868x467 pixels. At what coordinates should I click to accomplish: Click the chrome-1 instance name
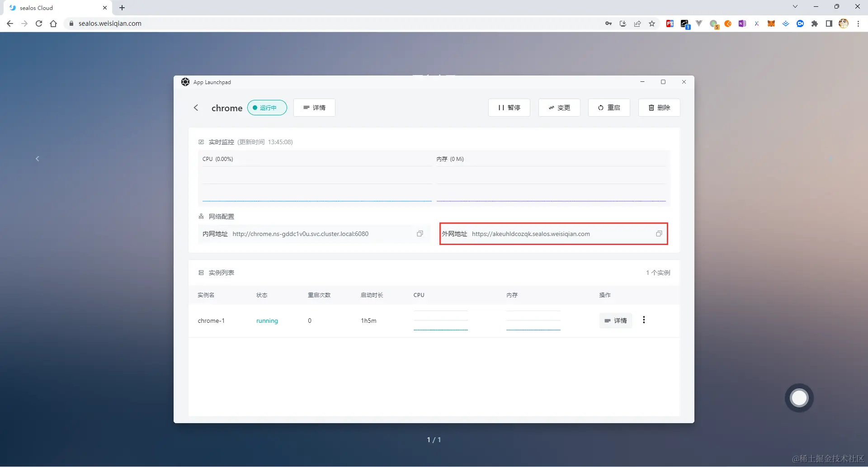coord(211,321)
